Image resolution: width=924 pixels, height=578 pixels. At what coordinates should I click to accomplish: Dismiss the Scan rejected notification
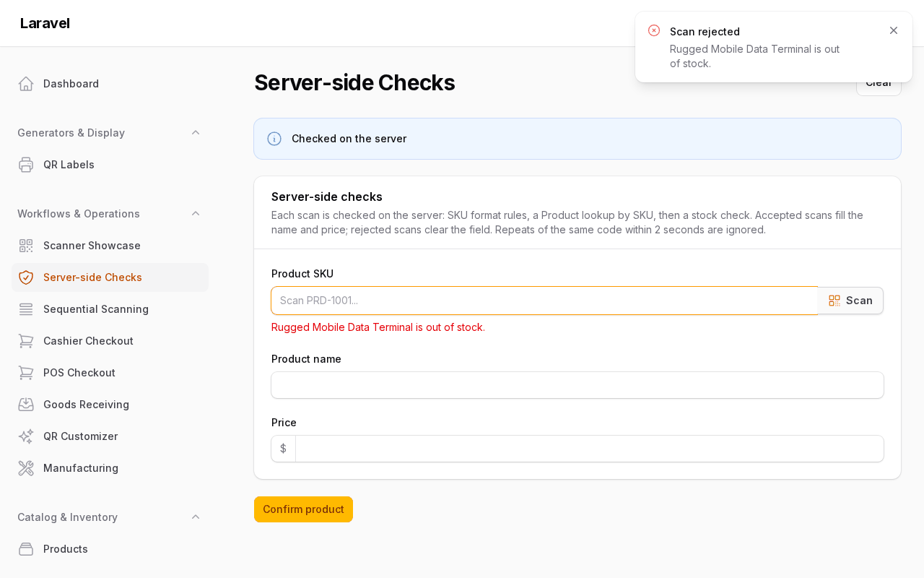894,30
